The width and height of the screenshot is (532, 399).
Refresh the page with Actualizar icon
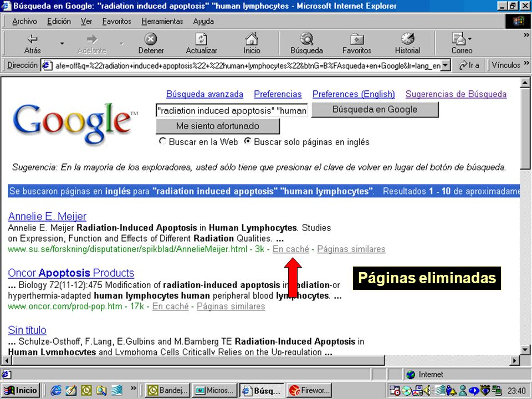tap(201, 39)
